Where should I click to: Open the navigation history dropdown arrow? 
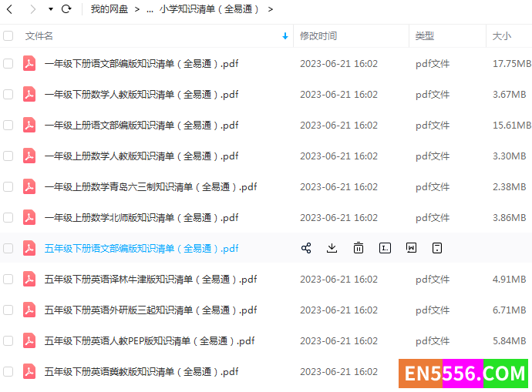pos(50,9)
